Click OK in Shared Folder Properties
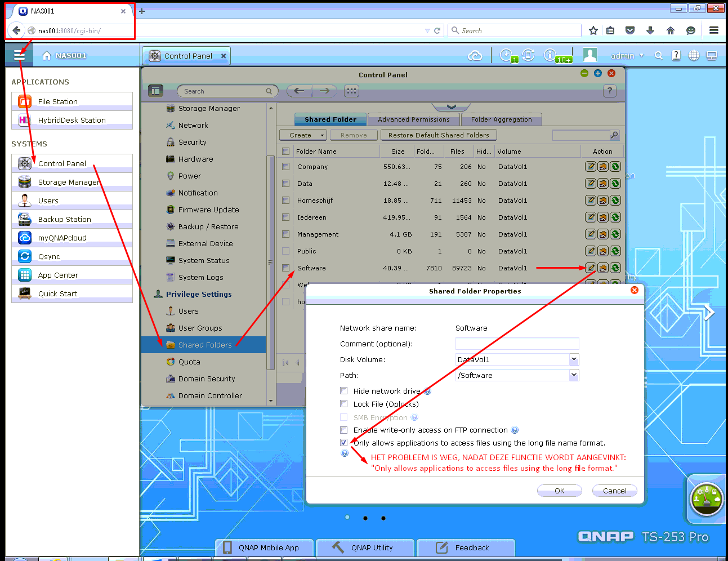The height and width of the screenshot is (561, 728). (x=560, y=491)
